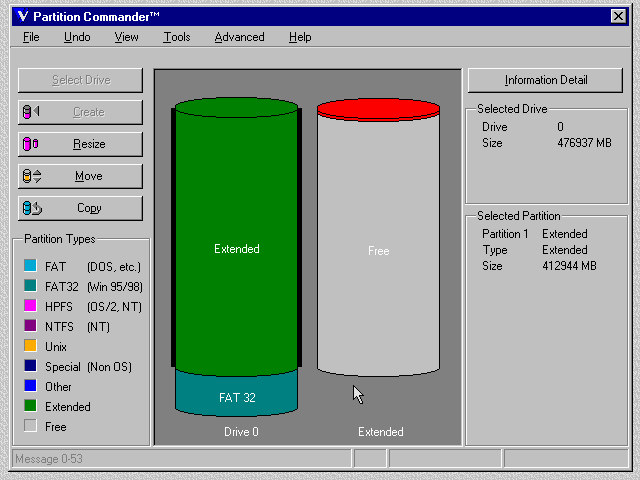Image resolution: width=640 pixels, height=480 pixels.
Task: Click the Select Drive button
Action: [x=80, y=80]
